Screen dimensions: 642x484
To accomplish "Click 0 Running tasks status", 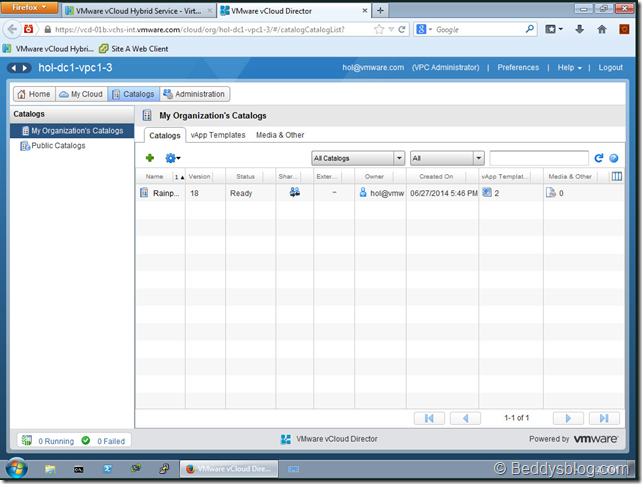I will point(56,441).
